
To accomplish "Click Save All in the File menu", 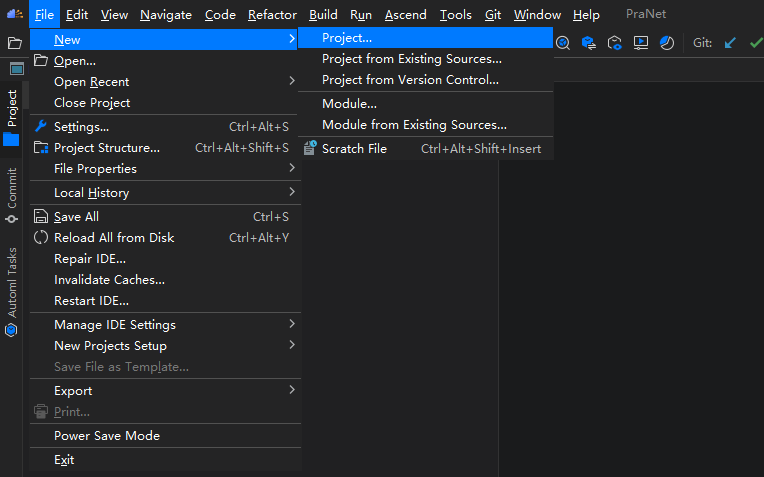I will tap(76, 217).
